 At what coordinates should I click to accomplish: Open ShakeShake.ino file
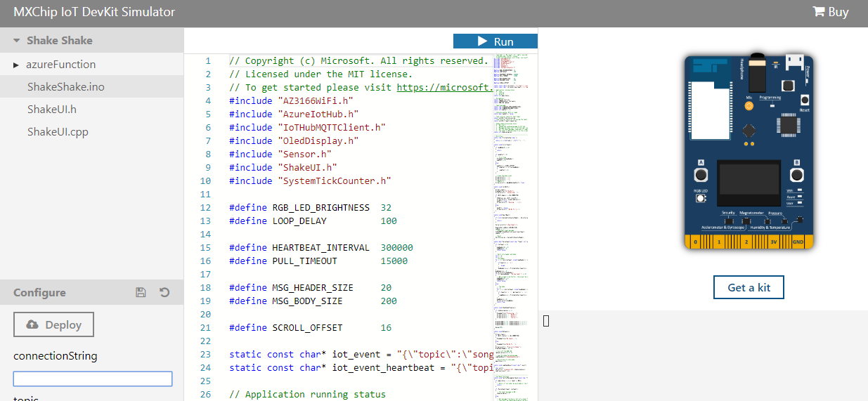point(91,87)
